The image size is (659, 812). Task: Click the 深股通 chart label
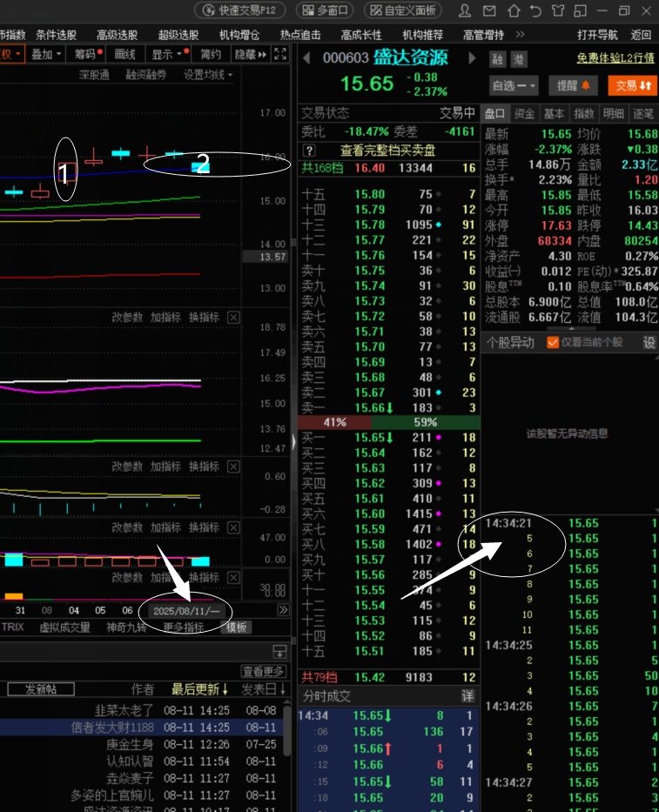click(x=94, y=75)
